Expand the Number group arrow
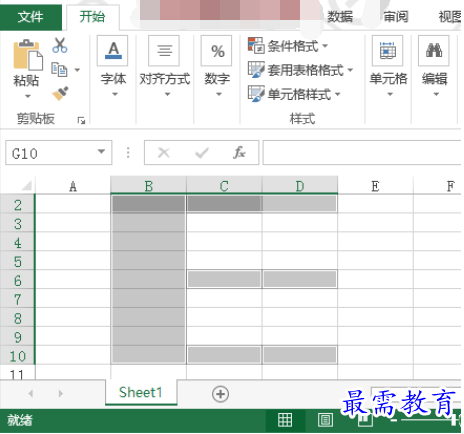Viewport: 464px width, 434px height. pyautogui.click(x=219, y=95)
